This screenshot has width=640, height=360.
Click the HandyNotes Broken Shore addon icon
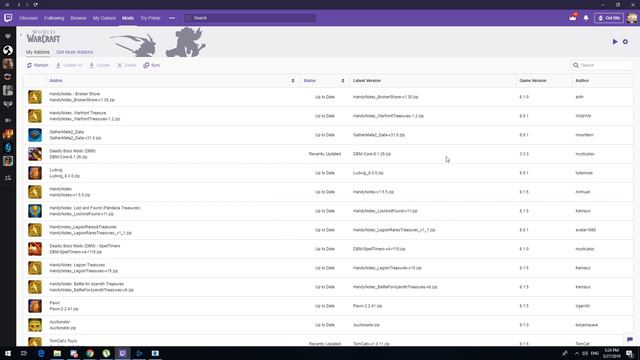tap(35, 97)
